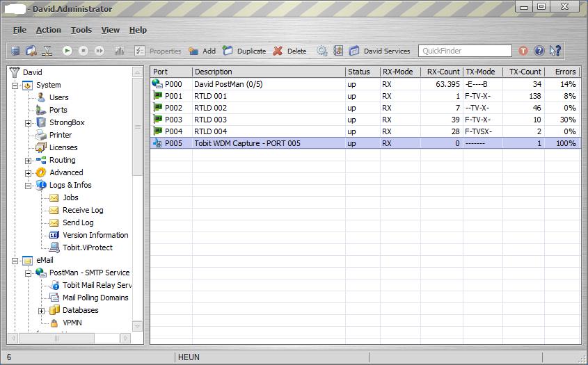
Task: Open the Tools menu
Action: click(81, 30)
